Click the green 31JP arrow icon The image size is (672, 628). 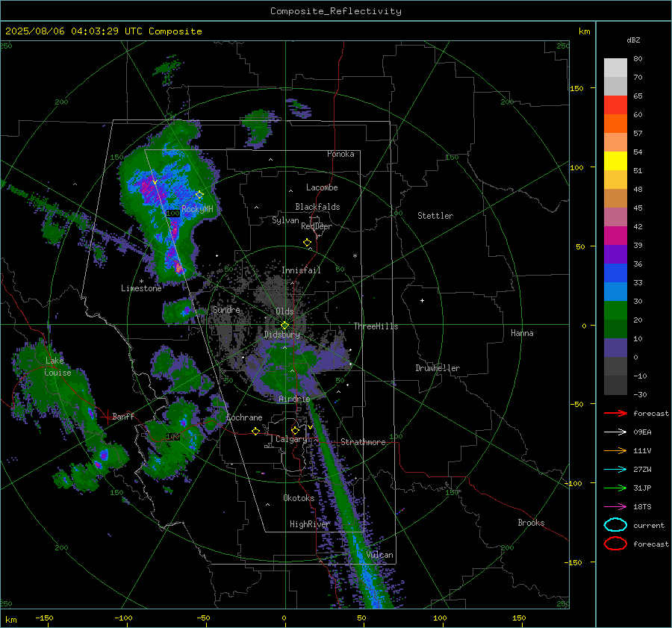(x=615, y=488)
